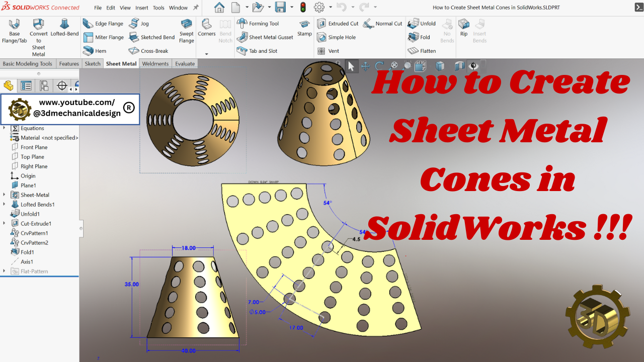Screen dimensions: 644x362
Task: Click the Jog tool
Action: point(139,24)
